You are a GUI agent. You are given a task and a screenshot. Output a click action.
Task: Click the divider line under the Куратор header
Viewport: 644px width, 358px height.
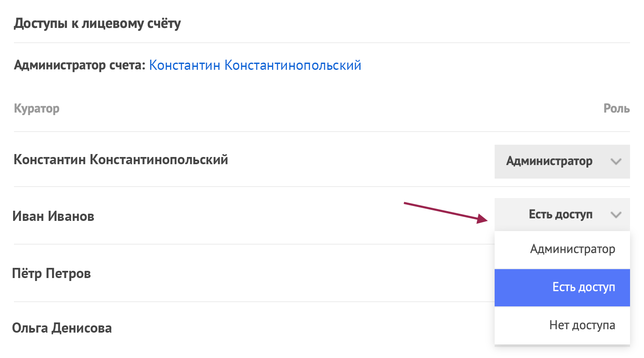coord(322,132)
